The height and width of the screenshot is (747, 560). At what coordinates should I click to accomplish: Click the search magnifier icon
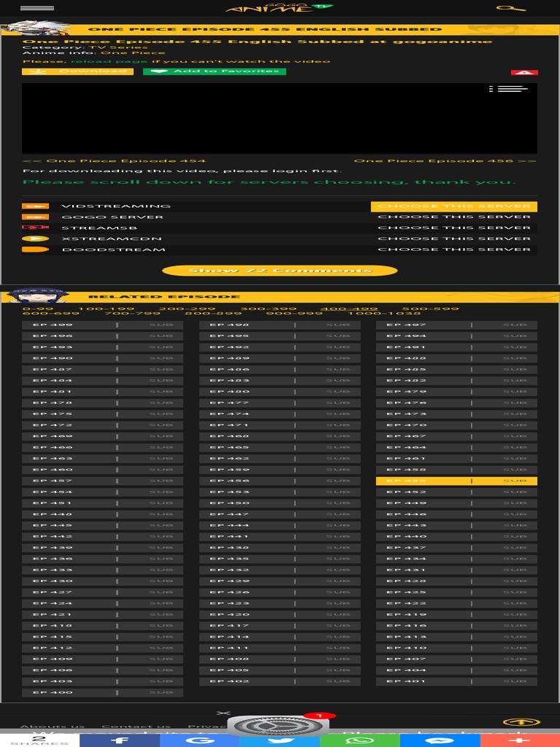pyautogui.click(x=511, y=8)
